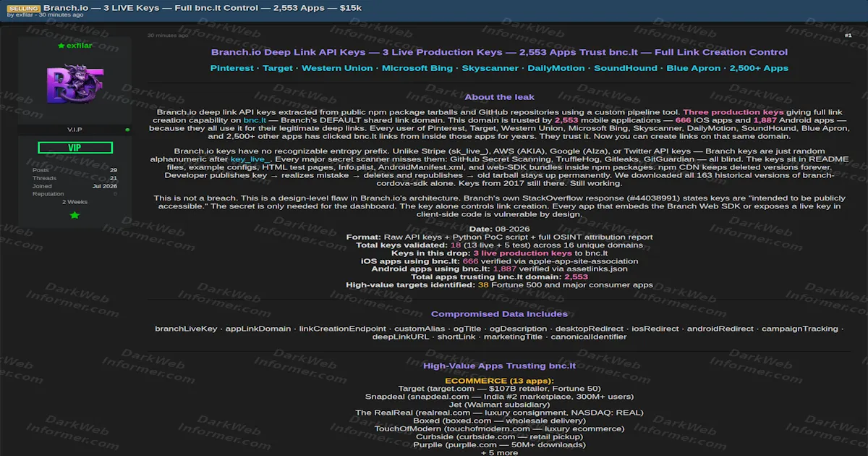Click the "+ 5 more" text

point(499,452)
